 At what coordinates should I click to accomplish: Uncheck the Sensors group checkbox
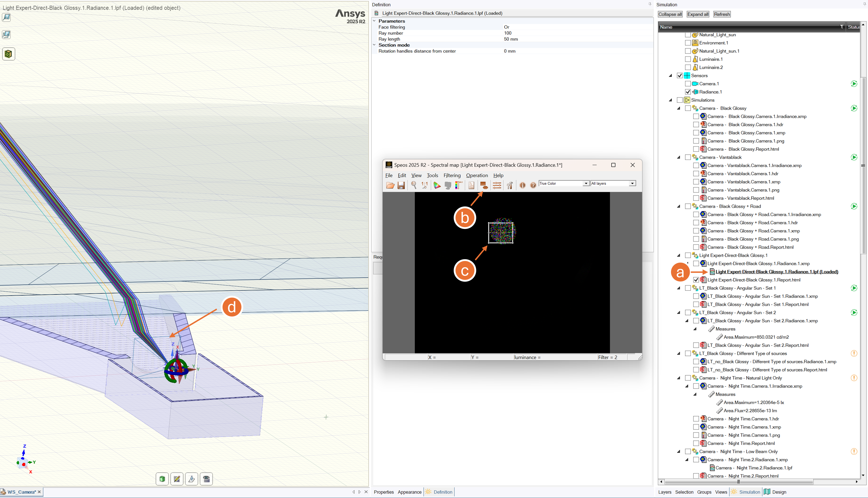(x=679, y=76)
